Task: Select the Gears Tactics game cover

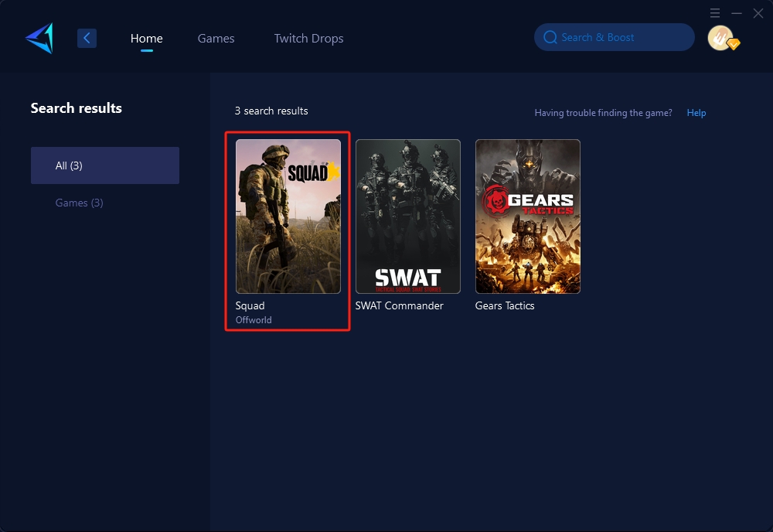Action: coord(528,217)
